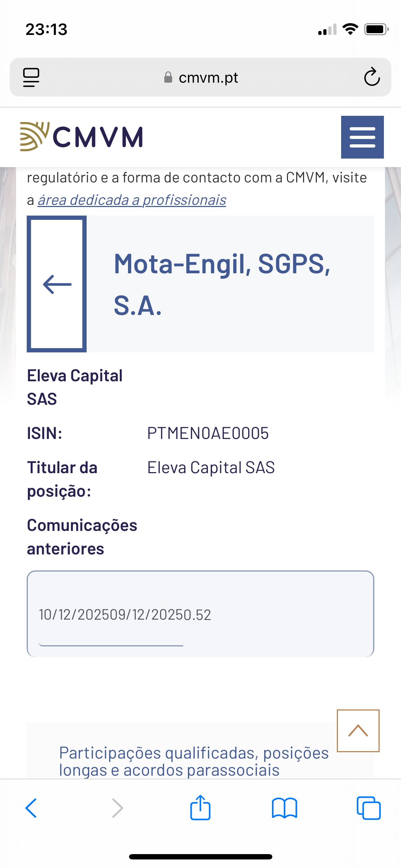Follow the área dedicada a profissionais link

click(x=132, y=200)
